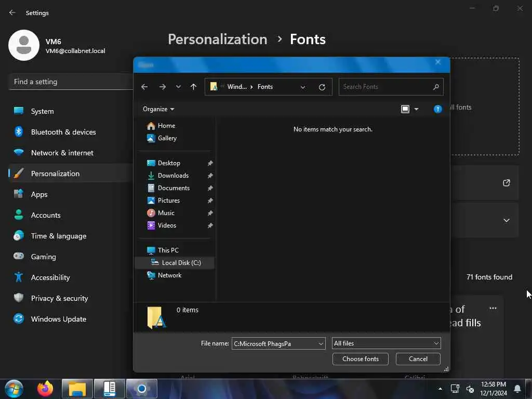Refresh the Fonts folder view

point(322,87)
